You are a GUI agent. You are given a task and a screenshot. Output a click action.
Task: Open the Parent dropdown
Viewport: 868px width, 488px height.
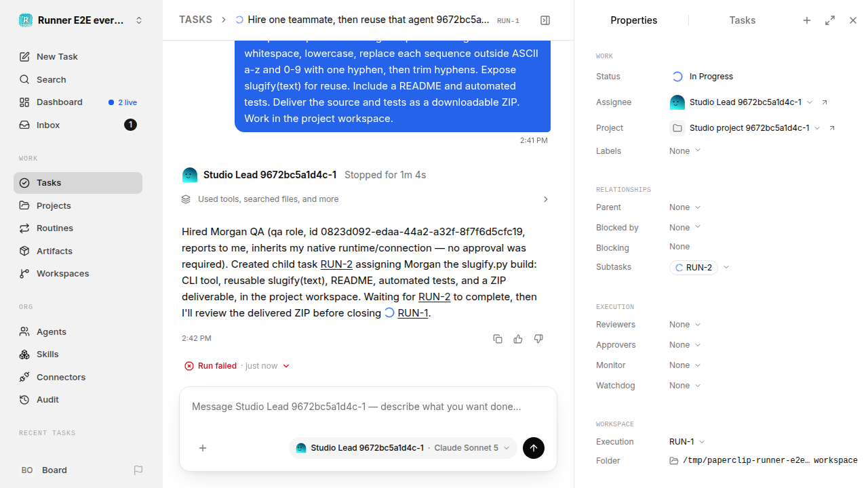pyautogui.click(x=685, y=207)
